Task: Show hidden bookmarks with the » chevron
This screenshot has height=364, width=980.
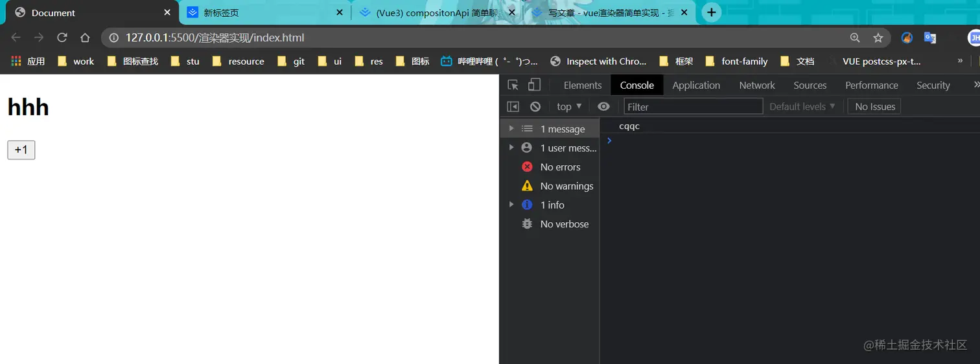Action: pyautogui.click(x=960, y=61)
